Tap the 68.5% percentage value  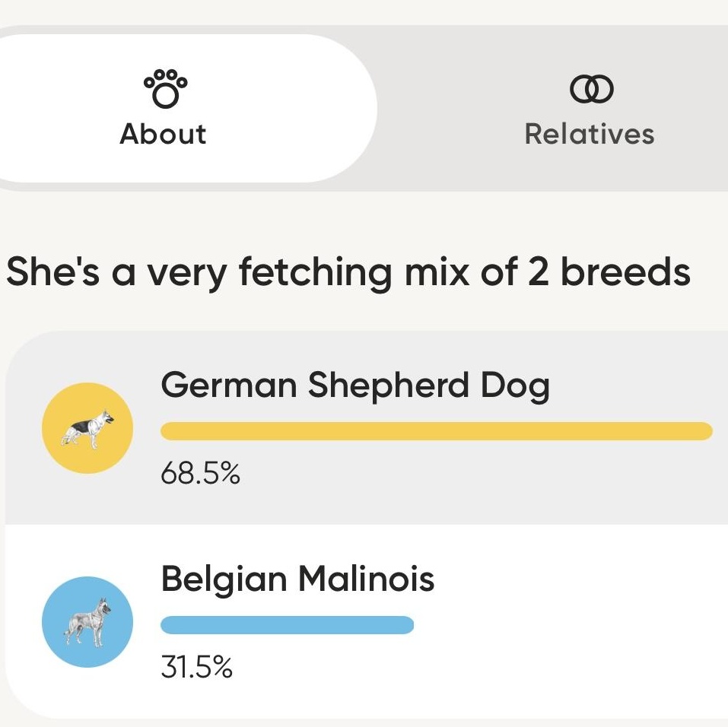[200, 475]
